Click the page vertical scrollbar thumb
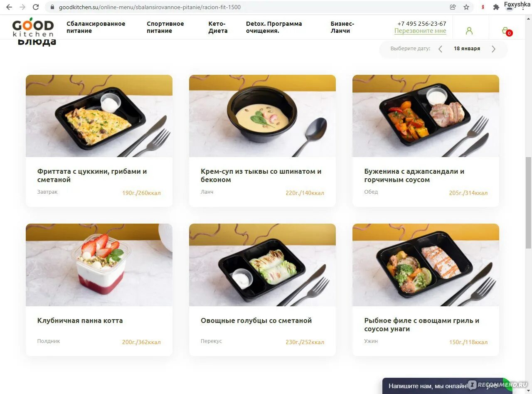 coord(528,203)
